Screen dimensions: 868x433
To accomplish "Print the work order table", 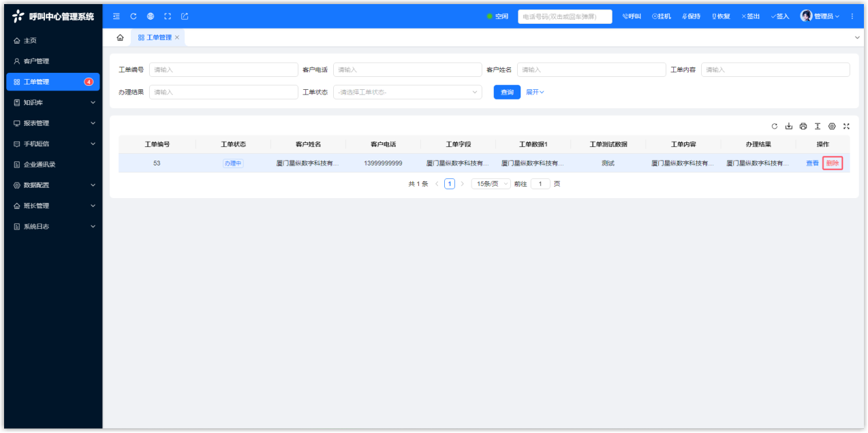I will pyautogui.click(x=803, y=127).
